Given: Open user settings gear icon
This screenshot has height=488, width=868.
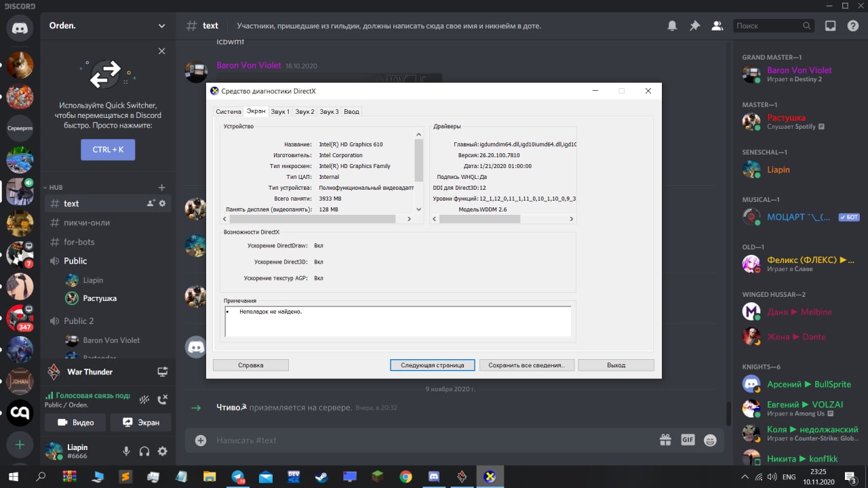Looking at the screenshot, I should [163, 451].
